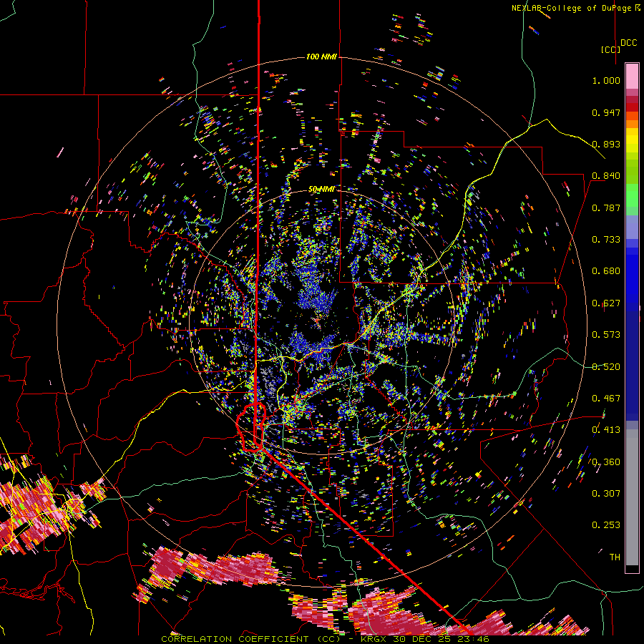Click the 0.680 color scale value

(606, 271)
